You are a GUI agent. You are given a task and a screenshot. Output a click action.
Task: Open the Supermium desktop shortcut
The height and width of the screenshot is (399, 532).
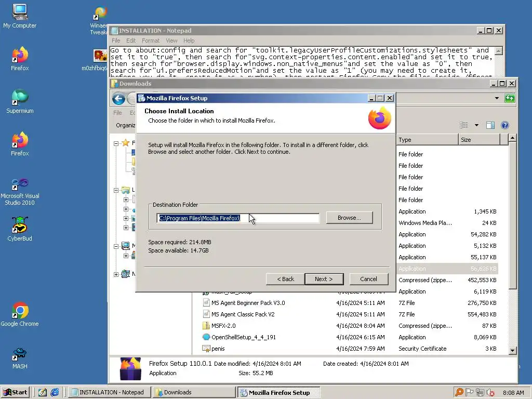(20, 101)
